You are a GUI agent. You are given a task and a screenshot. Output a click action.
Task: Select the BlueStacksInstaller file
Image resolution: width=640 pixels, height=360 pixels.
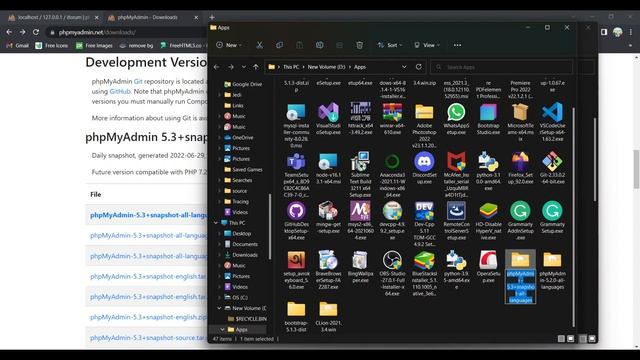click(424, 273)
